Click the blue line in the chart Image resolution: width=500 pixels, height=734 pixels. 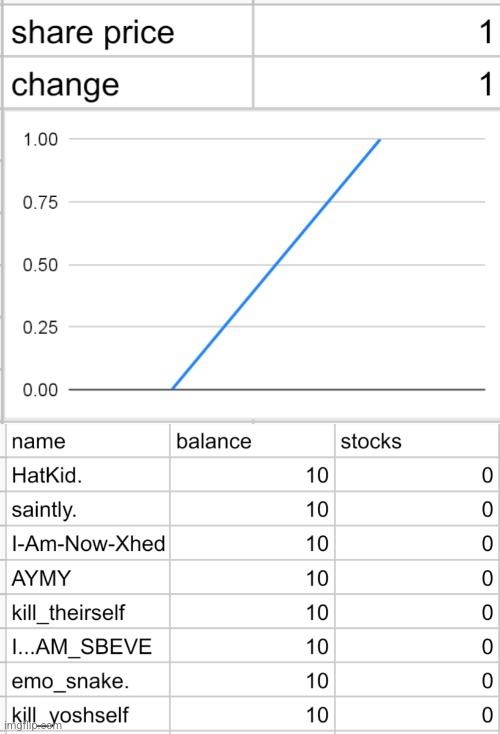[276, 264]
